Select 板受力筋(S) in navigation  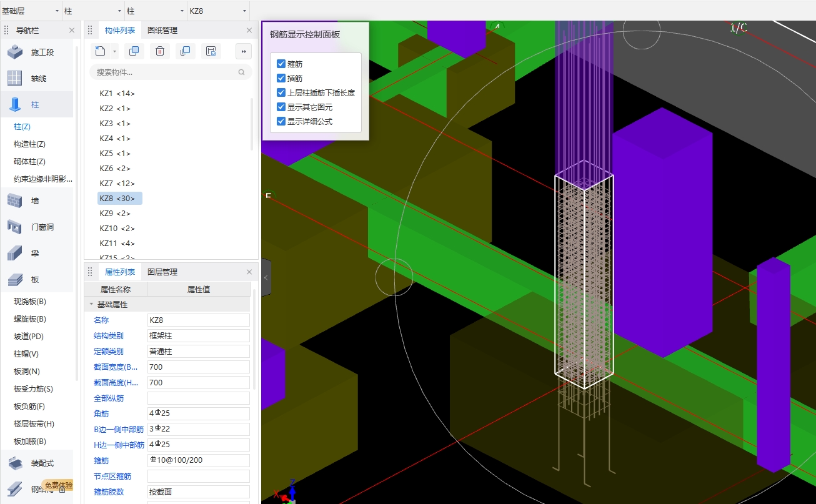[x=33, y=389]
